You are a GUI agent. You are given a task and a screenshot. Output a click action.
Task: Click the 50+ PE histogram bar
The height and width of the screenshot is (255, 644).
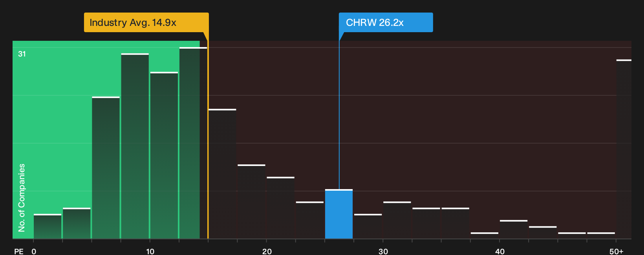click(x=624, y=149)
